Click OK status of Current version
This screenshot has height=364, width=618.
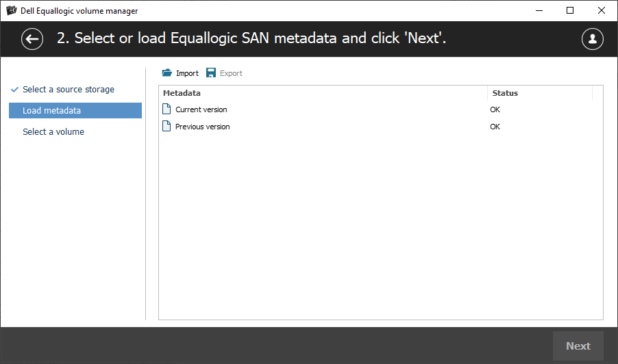495,109
